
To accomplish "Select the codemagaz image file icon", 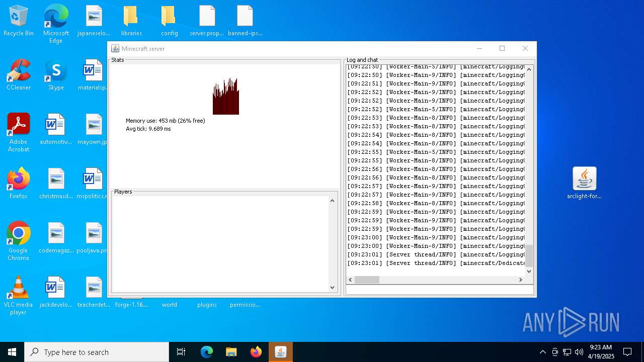I will (x=56, y=238).
